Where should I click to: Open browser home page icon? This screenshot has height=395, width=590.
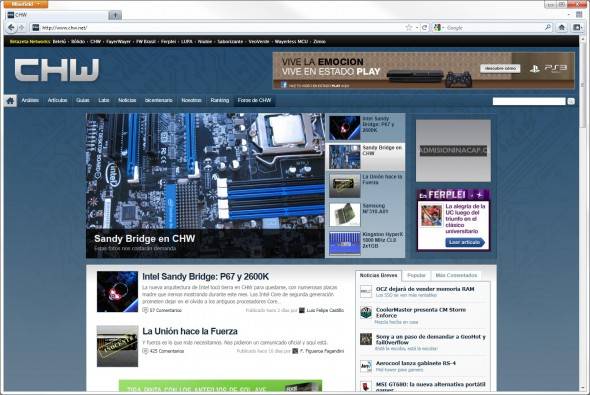coord(562,27)
